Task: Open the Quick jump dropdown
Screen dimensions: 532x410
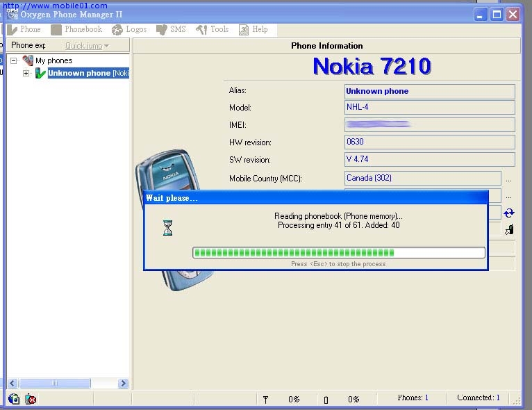Action: pyautogui.click(x=87, y=46)
